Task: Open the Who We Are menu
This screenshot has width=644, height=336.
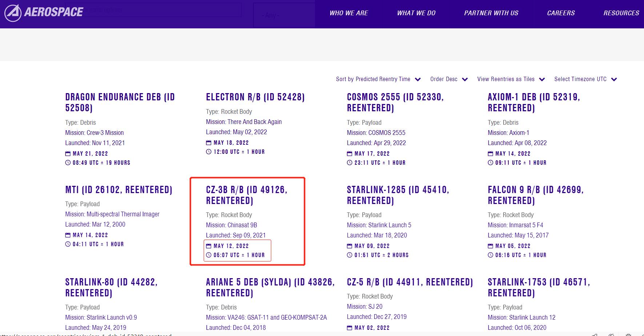Action: (349, 13)
